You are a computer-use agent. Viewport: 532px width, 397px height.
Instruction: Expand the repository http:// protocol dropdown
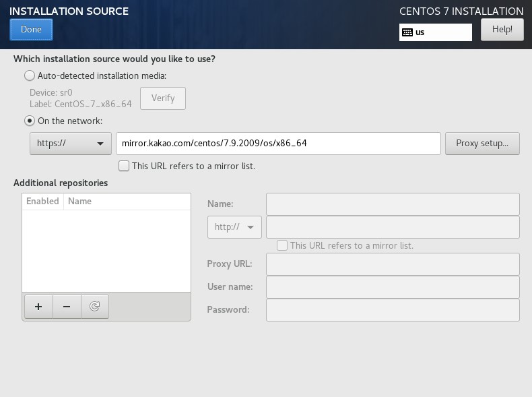234,226
